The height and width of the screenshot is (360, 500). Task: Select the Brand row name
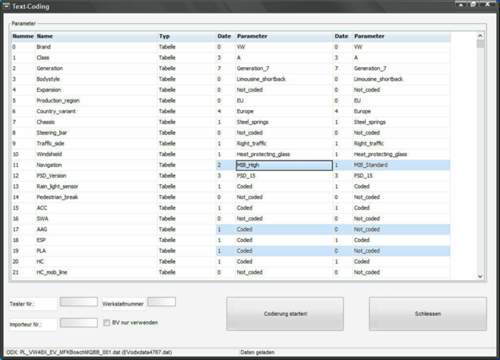click(x=44, y=47)
